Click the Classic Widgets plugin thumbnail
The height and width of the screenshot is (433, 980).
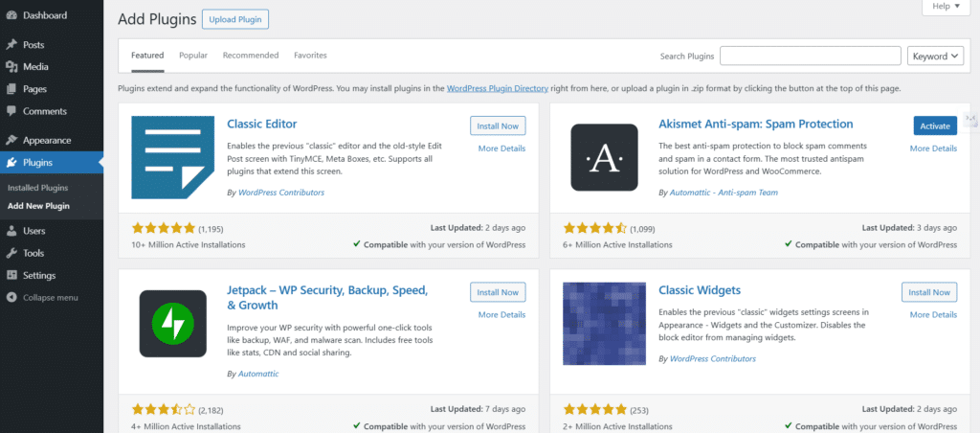click(x=605, y=324)
